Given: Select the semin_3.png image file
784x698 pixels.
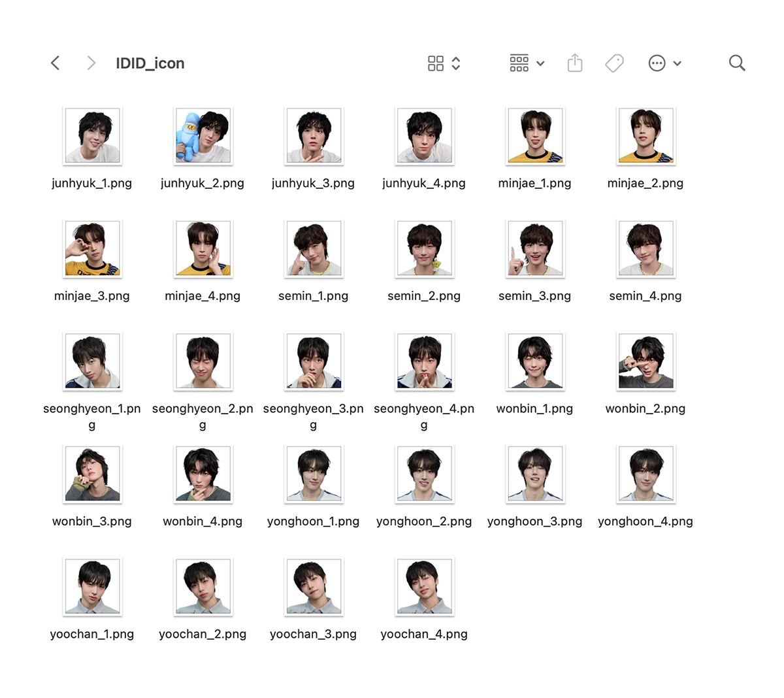Looking at the screenshot, I should pyautogui.click(x=535, y=249).
